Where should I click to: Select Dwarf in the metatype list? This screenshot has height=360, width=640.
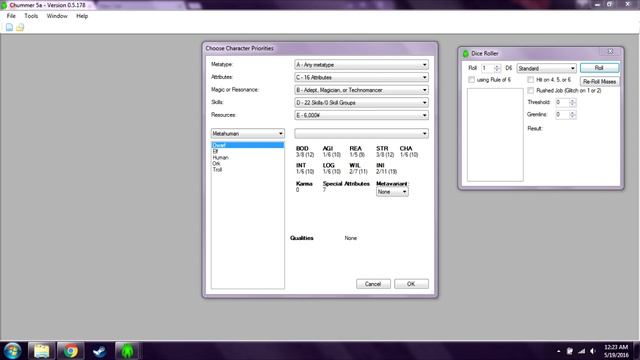pos(247,145)
